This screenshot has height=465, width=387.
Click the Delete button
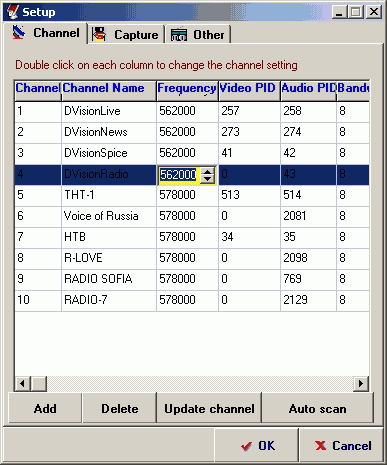point(119,408)
